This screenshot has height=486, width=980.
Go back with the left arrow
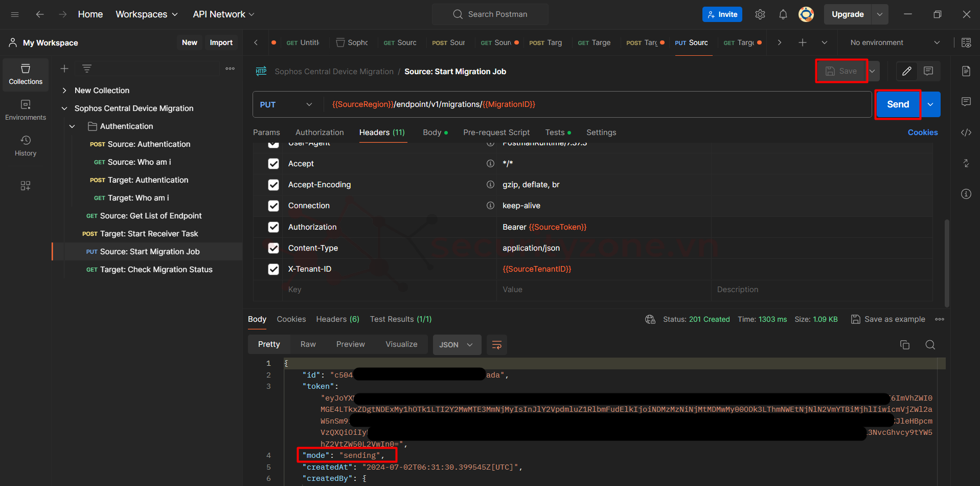(x=40, y=14)
